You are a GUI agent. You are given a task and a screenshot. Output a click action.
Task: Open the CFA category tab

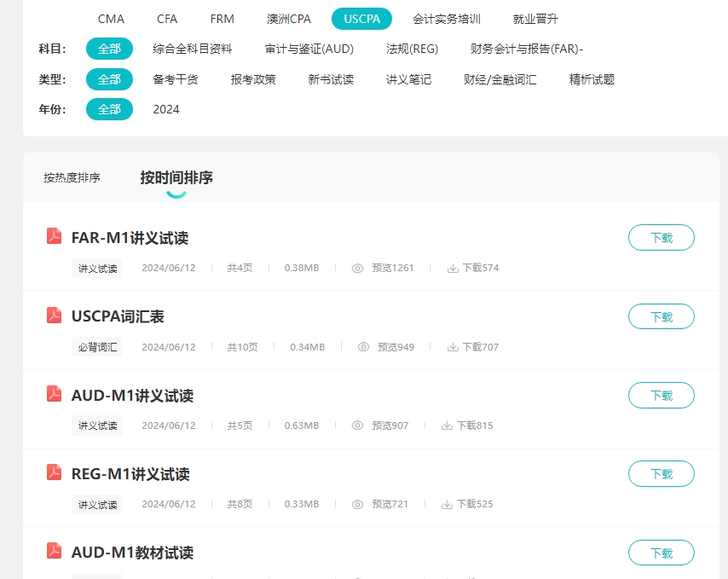pos(167,19)
